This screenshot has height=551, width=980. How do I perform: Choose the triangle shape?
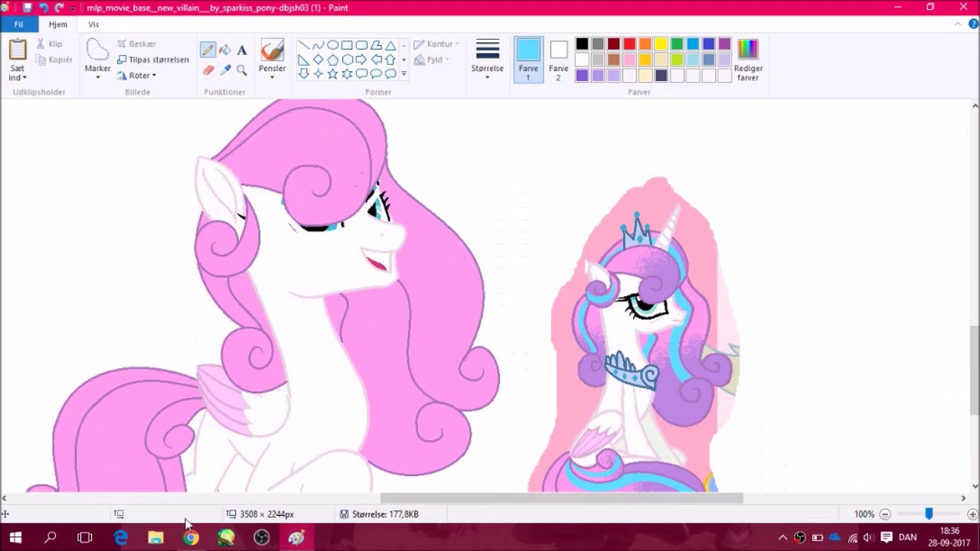[x=390, y=45]
